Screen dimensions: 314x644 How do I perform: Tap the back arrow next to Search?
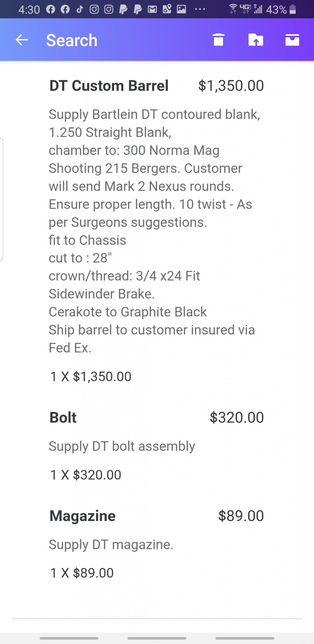pos(22,40)
